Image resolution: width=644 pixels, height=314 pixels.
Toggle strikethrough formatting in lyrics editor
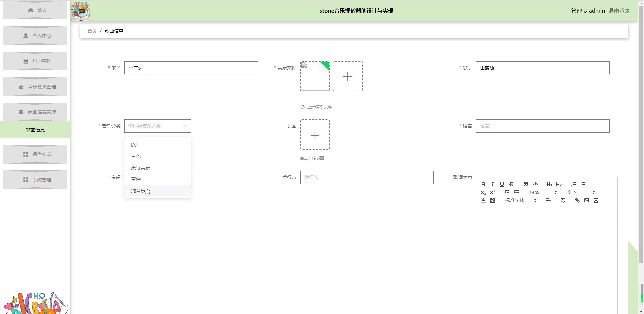[x=511, y=184]
